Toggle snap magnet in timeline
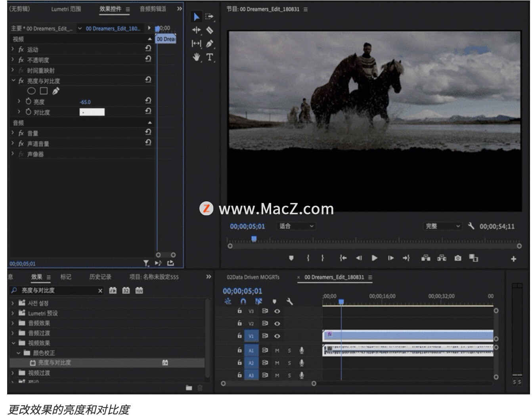Viewport: 532px width, 417px height. coord(243,302)
